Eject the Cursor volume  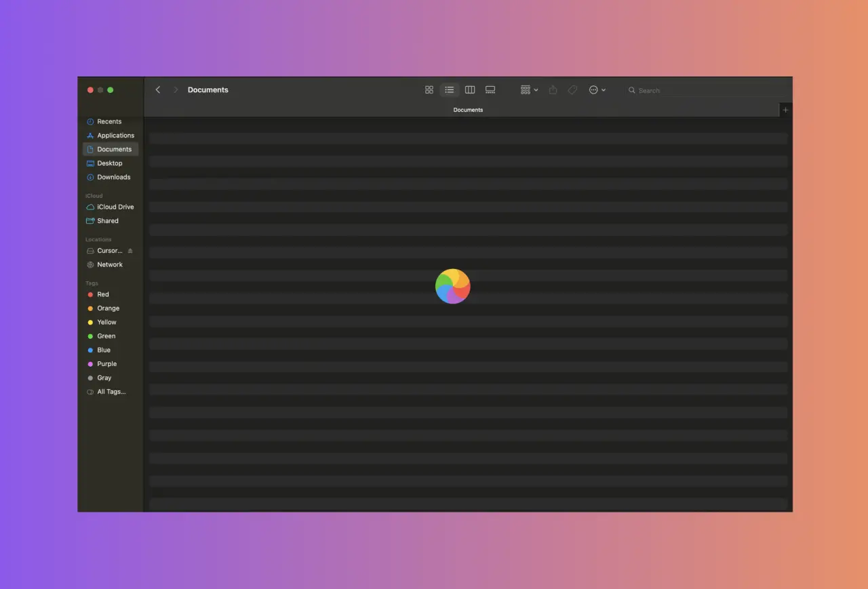[x=130, y=251]
